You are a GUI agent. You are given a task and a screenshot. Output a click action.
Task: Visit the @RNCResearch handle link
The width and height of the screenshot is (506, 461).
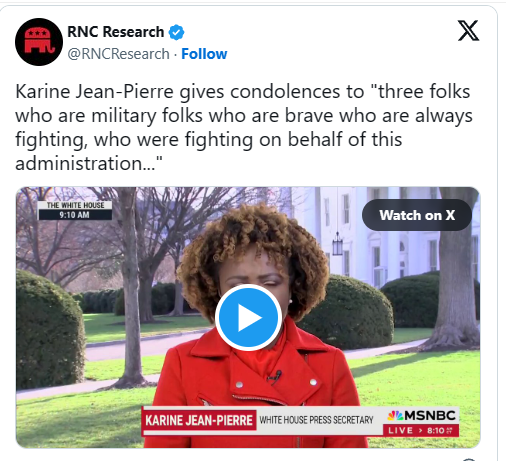click(119, 54)
